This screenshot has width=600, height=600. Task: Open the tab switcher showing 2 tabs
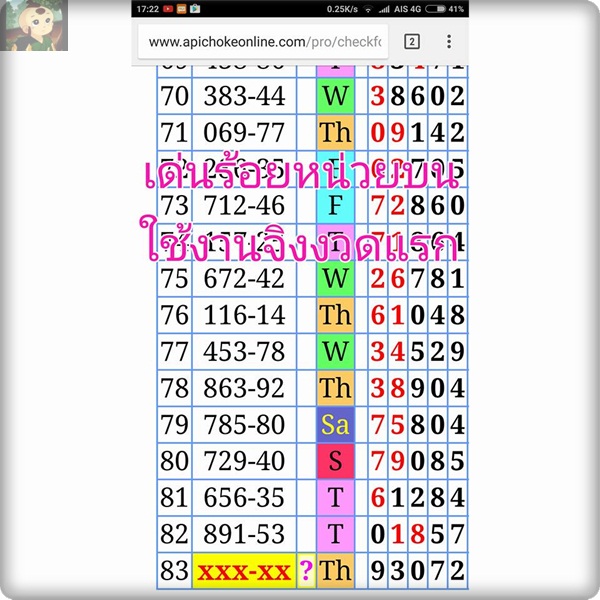pos(412,41)
